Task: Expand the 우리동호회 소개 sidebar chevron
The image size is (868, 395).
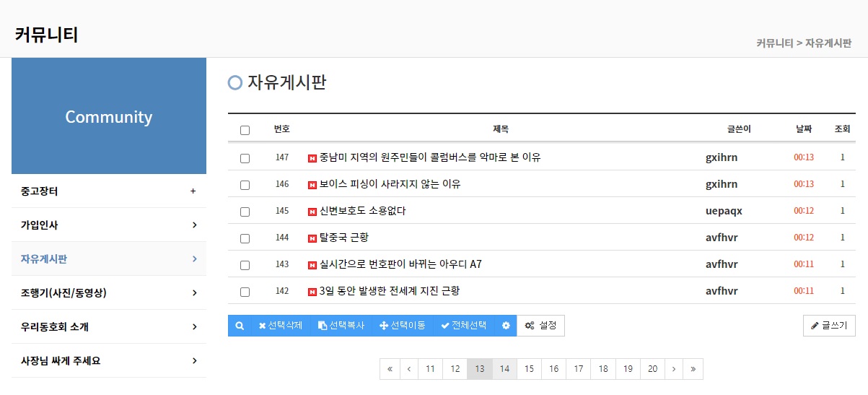Action: [x=194, y=327]
